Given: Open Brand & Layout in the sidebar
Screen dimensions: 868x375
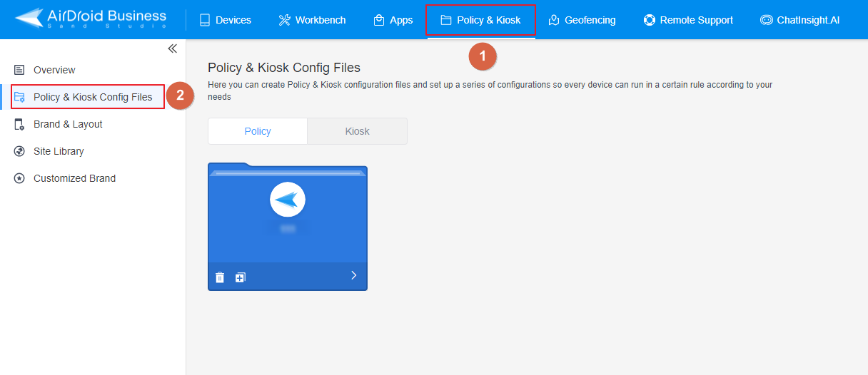Looking at the screenshot, I should click(x=68, y=124).
